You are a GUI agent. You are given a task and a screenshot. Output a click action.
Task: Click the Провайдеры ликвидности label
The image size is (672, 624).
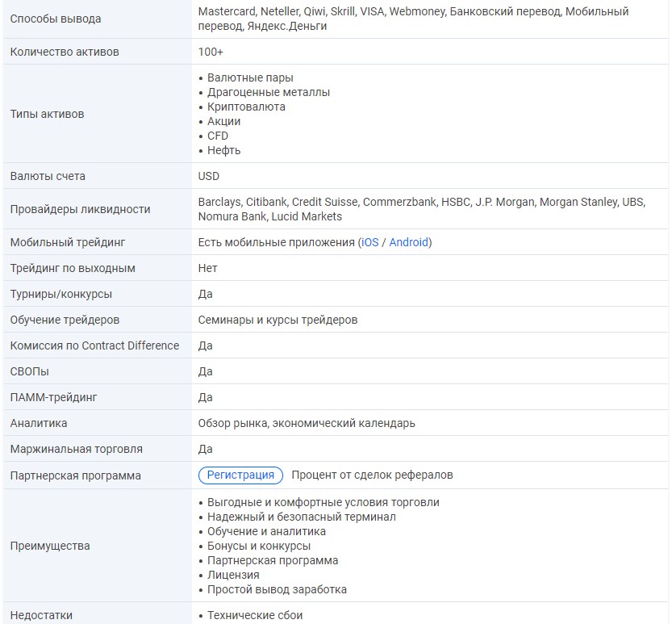click(x=80, y=209)
